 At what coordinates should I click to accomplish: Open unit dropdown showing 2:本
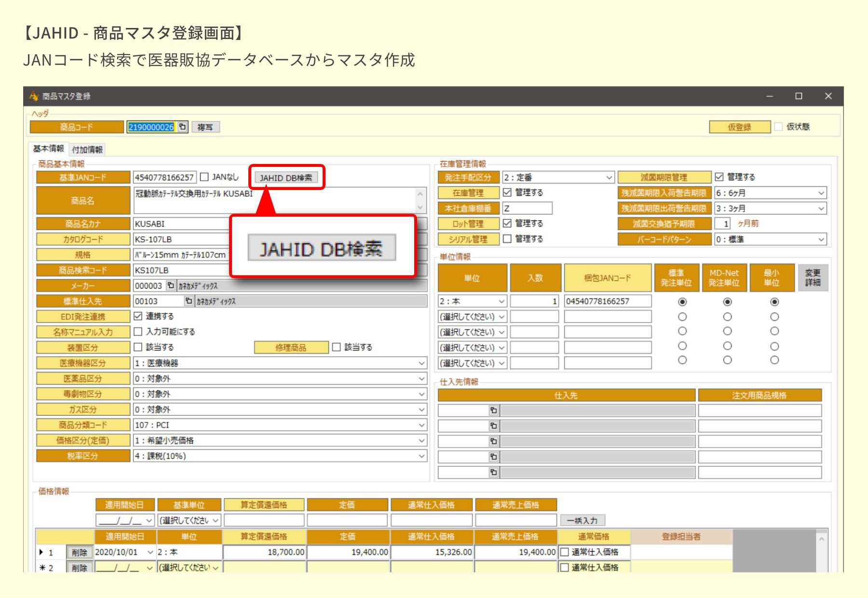click(472, 301)
